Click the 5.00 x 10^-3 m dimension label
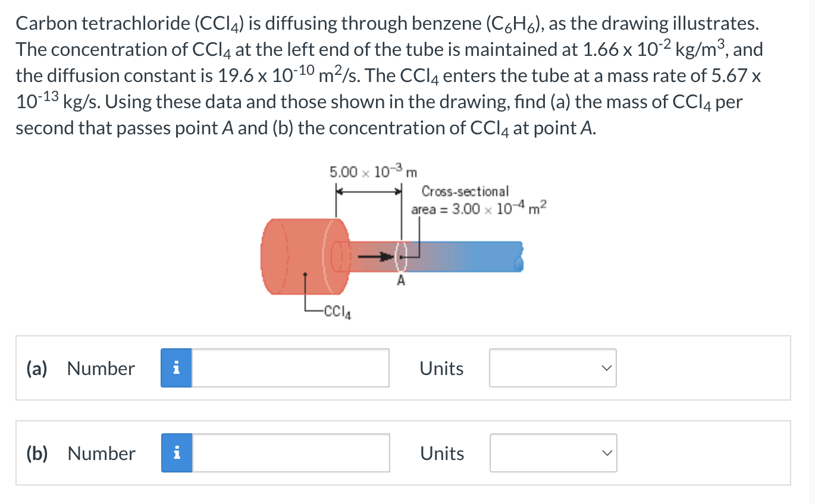 tap(373, 171)
